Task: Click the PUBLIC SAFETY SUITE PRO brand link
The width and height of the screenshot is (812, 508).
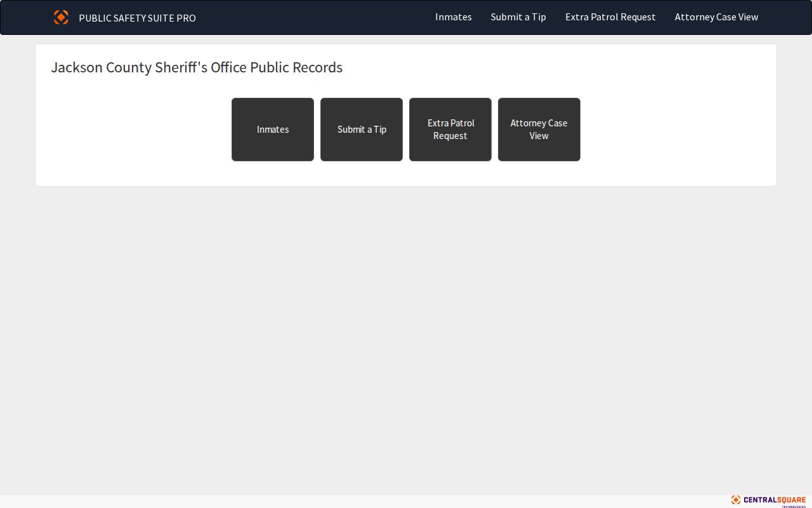Action: point(137,18)
